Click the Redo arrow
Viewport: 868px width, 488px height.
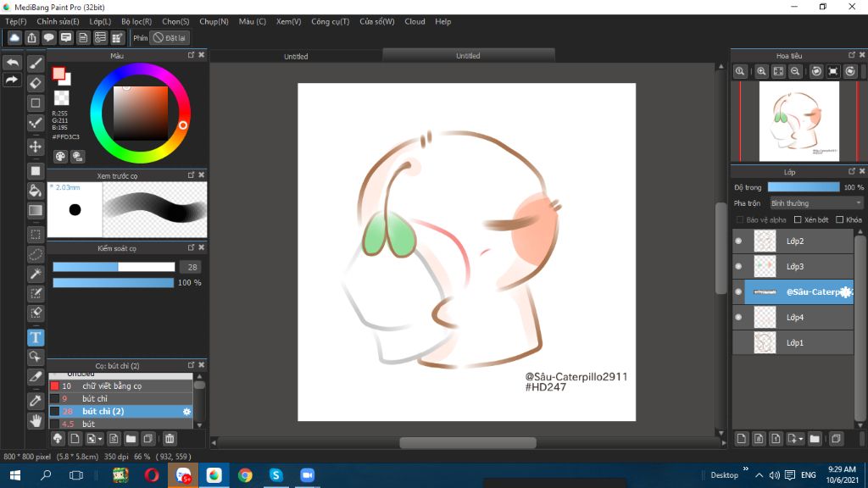coord(12,80)
